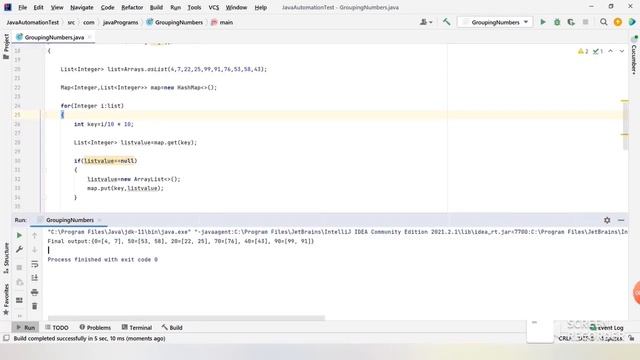Open the run configuration dropdown GroupingNumbers
The width and height of the screenshot is (640, 360).
click(x=495, y=22)
